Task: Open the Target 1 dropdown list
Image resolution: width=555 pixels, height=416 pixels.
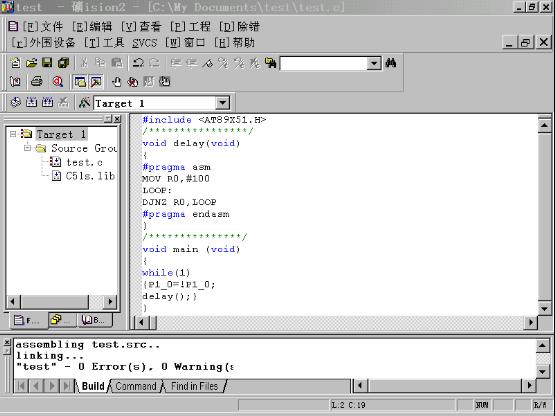Action: pos(222,103)
